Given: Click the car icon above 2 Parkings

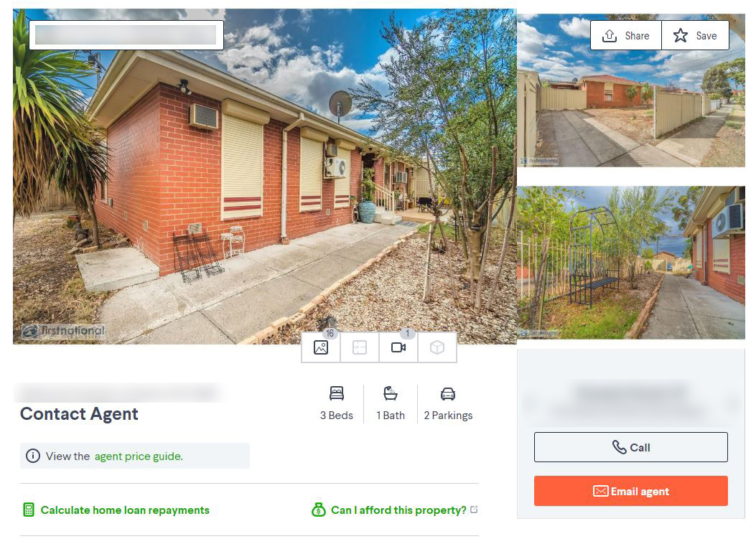Looking at the screenshot, I should click(x=448, y=394).
